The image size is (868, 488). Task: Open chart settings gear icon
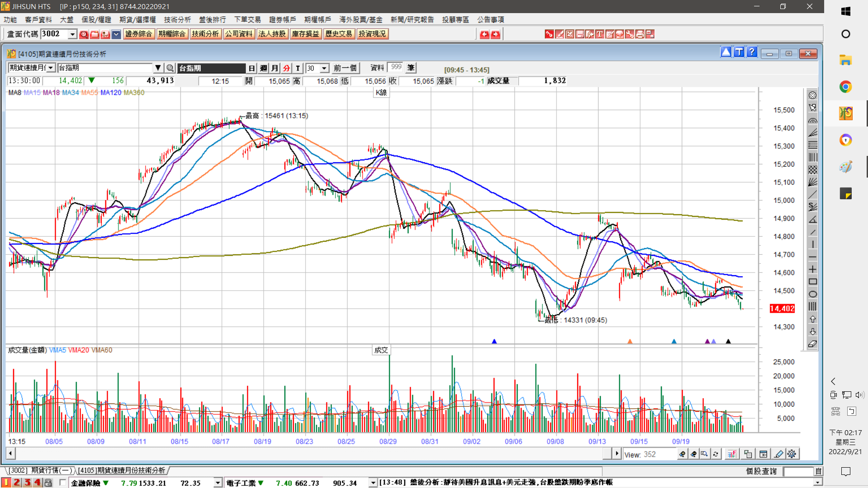(792, 454)
